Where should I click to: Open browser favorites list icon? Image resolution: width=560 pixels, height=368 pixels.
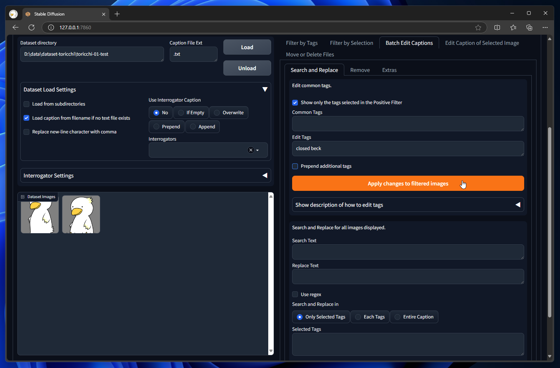(x=513, y=28)
